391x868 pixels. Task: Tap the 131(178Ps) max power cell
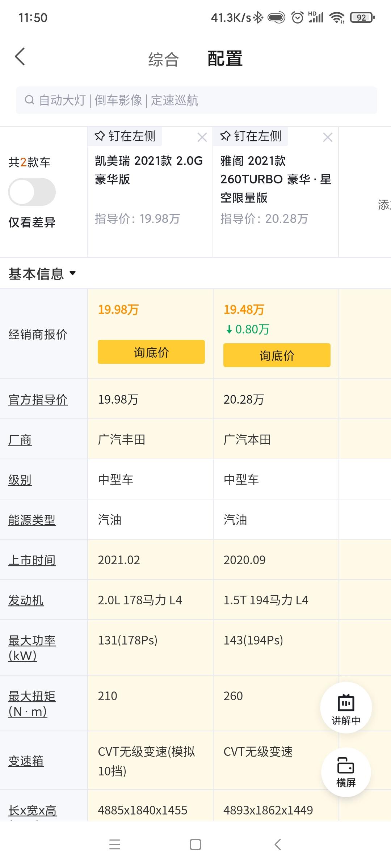pos(150,648)
